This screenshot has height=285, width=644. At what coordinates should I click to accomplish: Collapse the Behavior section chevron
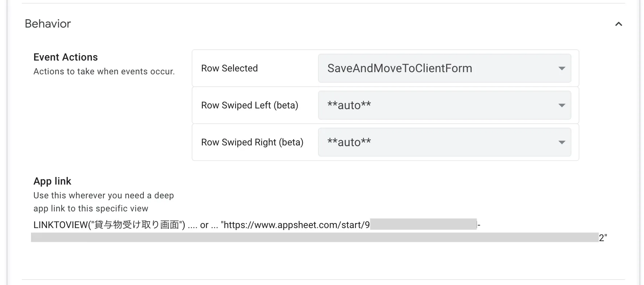pyautogui.click(x=619, y=24)
